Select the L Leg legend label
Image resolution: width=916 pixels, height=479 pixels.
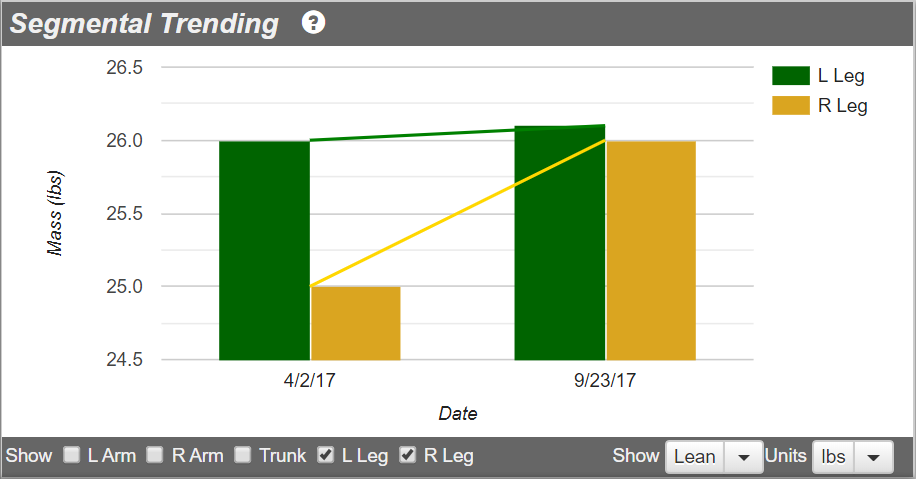[841, 76]
